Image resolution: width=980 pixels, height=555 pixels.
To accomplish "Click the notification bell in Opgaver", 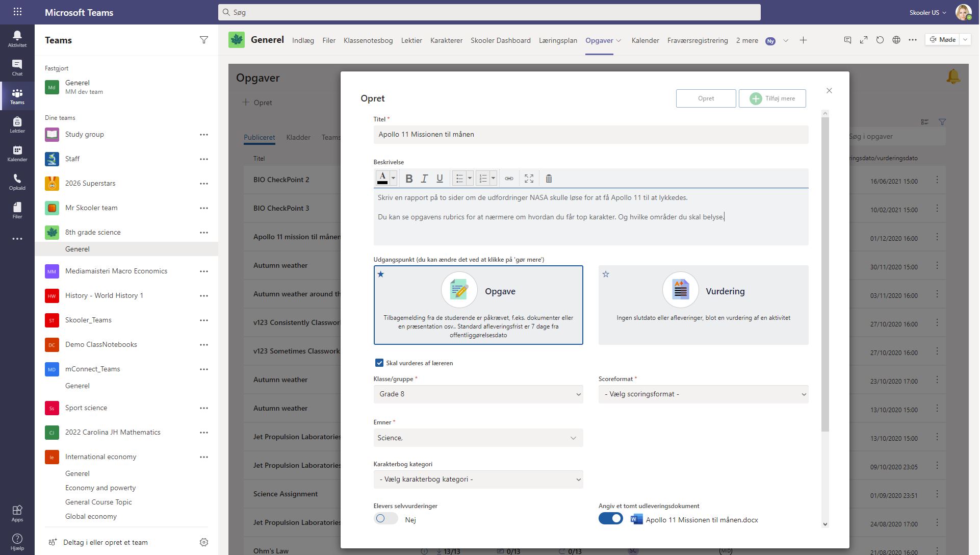I will click(953, 76).
